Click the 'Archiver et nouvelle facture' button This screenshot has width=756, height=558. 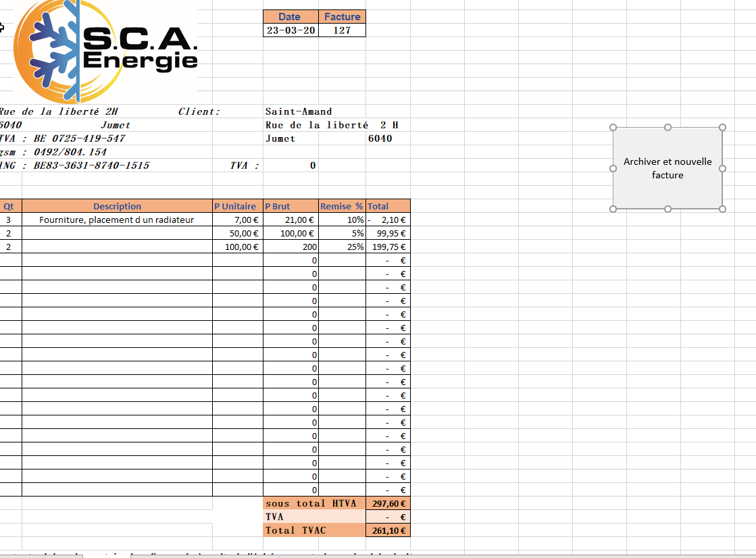(x=667, y=168)
